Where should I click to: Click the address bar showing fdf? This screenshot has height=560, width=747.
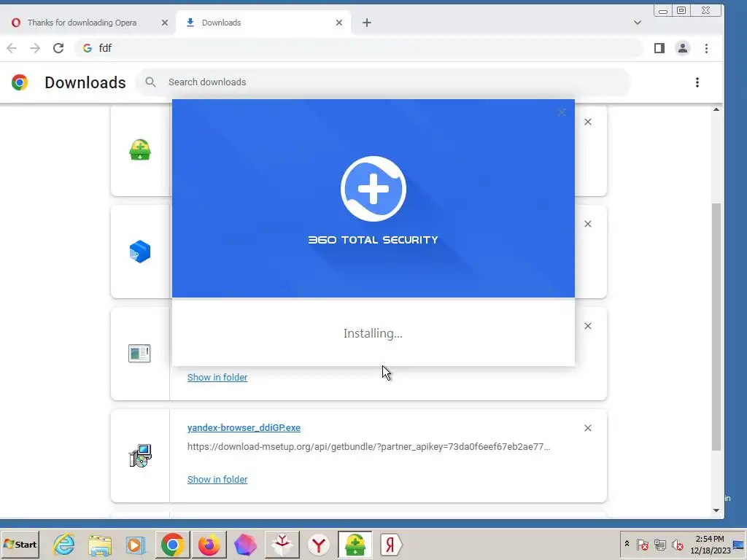[358, 48]
